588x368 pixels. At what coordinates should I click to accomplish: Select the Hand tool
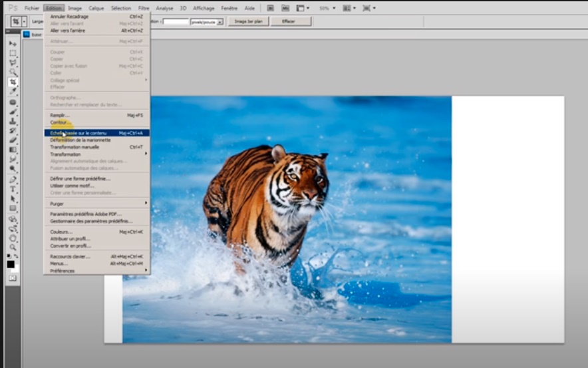tap(13, 238)
